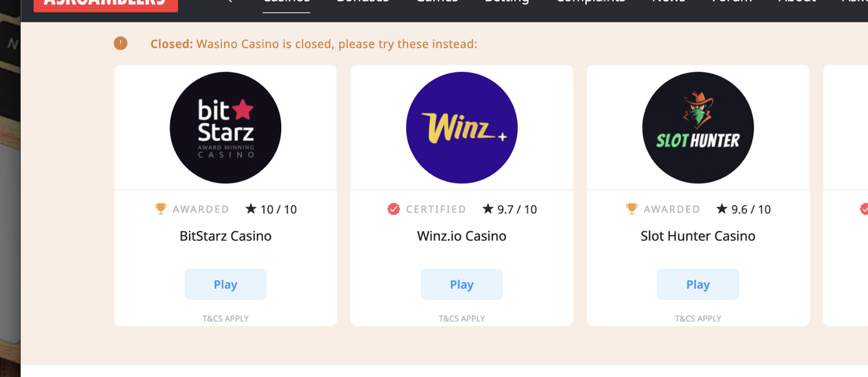Open the BitStarz Casino title link

point(226,236)
